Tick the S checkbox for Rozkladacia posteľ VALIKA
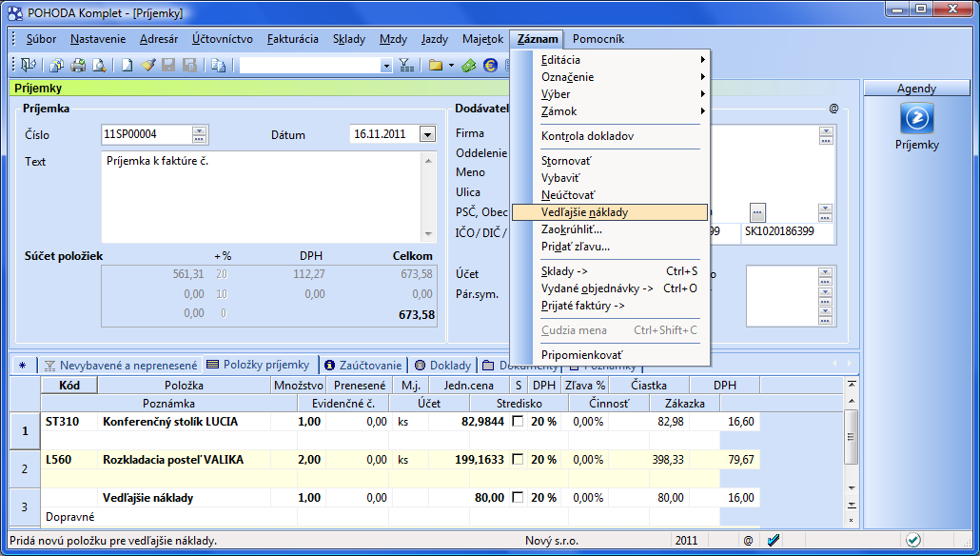980x556 pixels. 518,460
